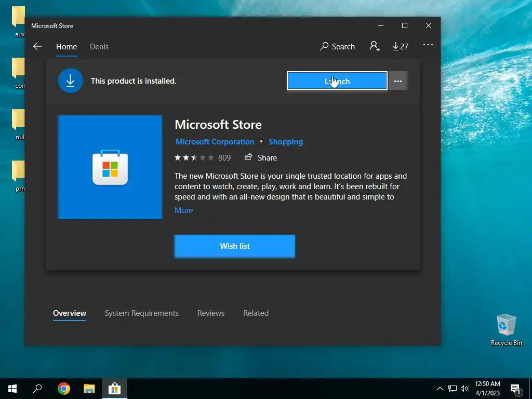
Task: Launch the installed Microsoft Store product
Action: pos(337,81)
